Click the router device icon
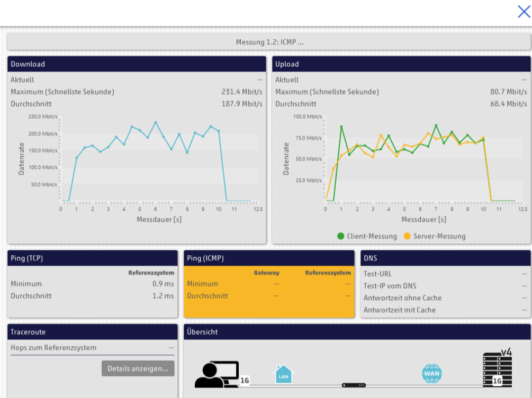This screenshot has width=532, height=398. click(x=353, y=385)
